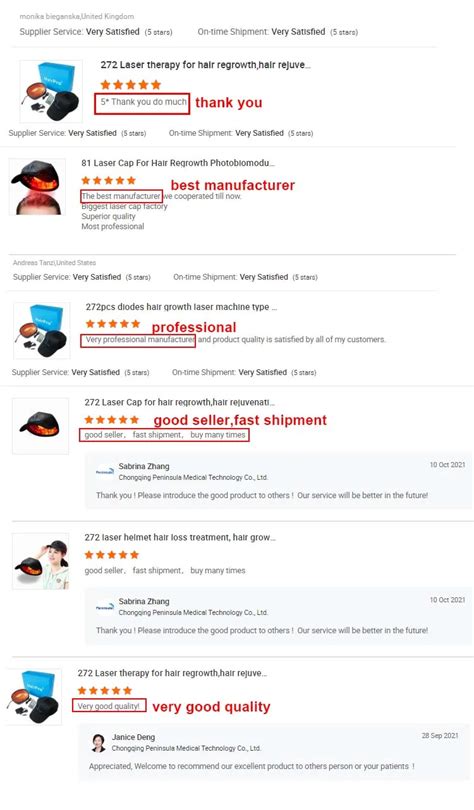Open '272 Laser Cap for hair regrowth, hair rejuvenati...' title
The height and width of the screenshot is (810, 474).
tap(180, 402)
